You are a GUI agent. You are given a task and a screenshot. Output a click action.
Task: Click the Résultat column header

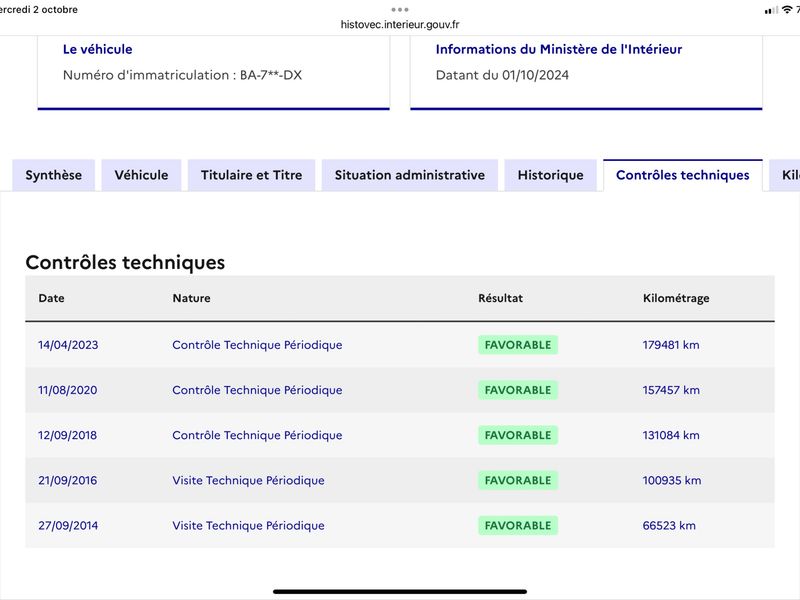coord(501,298)
